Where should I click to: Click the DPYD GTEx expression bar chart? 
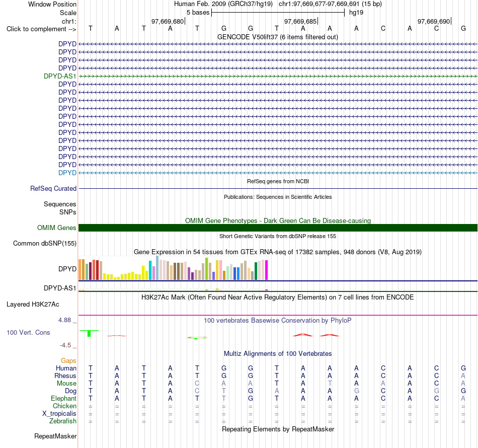coord(173,268)
